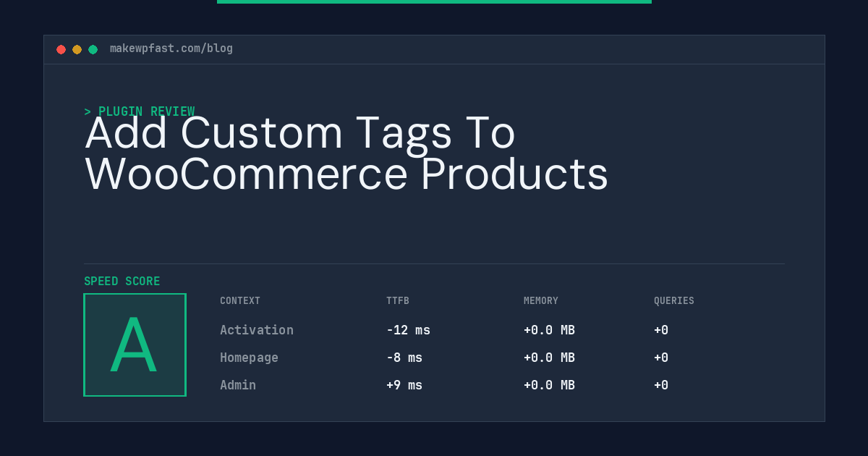The height and width of the screenshot is (456, 868).
Task: Click the Homepage row memory value
Action: 549,358
